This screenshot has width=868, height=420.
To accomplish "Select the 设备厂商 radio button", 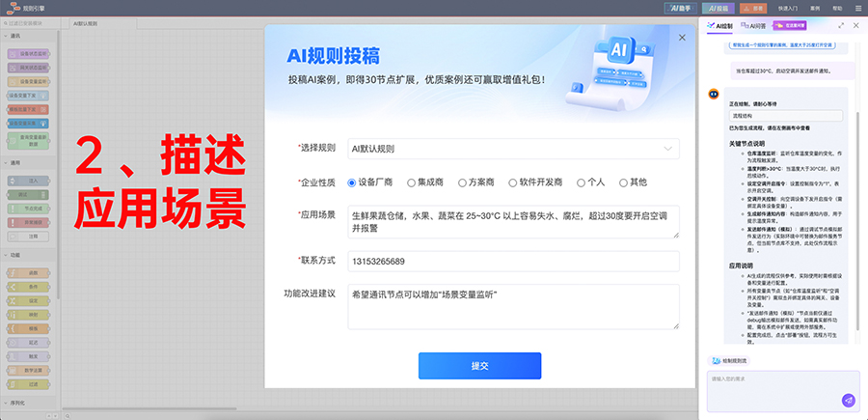I will click(352, 182).
